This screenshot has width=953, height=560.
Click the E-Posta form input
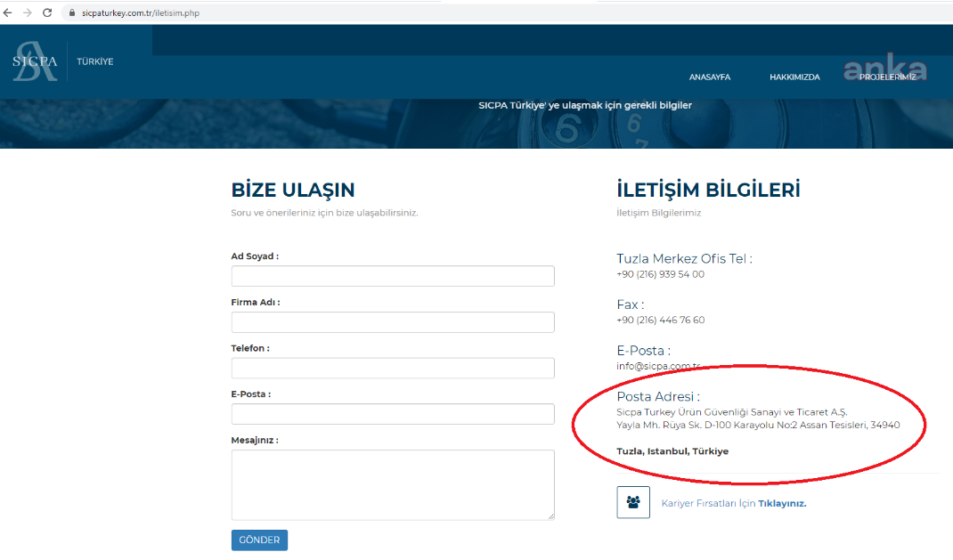(x=392, y=414)
